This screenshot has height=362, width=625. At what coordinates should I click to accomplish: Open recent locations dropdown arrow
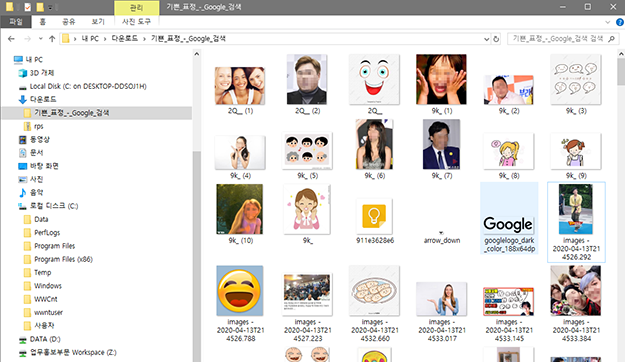40,39
